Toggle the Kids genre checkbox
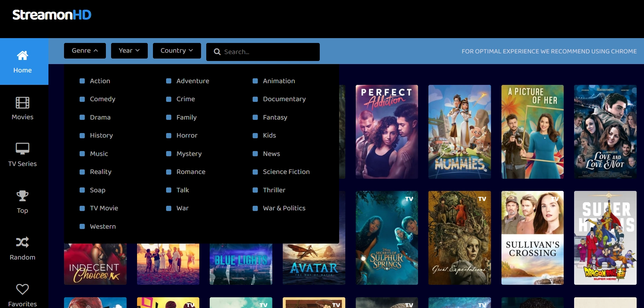The width and height of the screenshot is (644, 308). tap(255, 135)
